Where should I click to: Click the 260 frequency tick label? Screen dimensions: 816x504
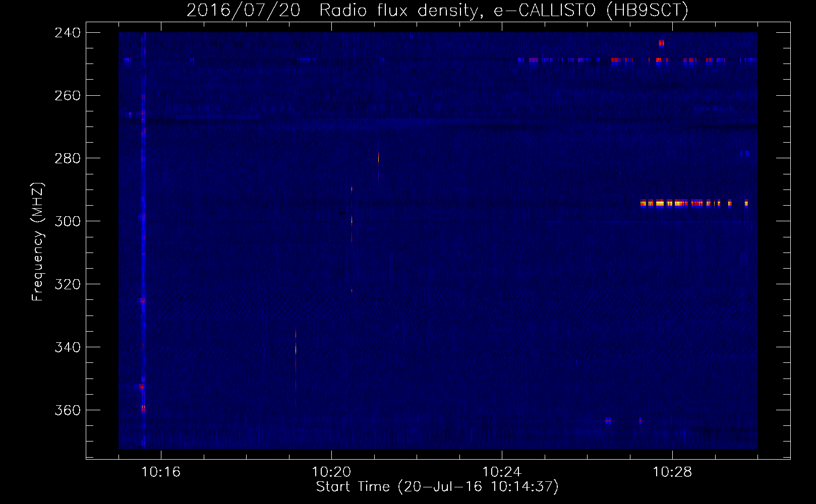point(68,96)
